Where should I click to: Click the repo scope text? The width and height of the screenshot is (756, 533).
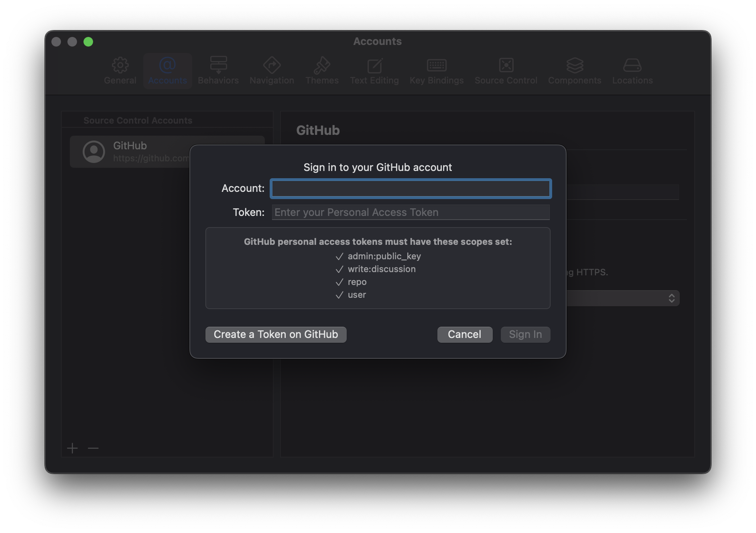357,282
